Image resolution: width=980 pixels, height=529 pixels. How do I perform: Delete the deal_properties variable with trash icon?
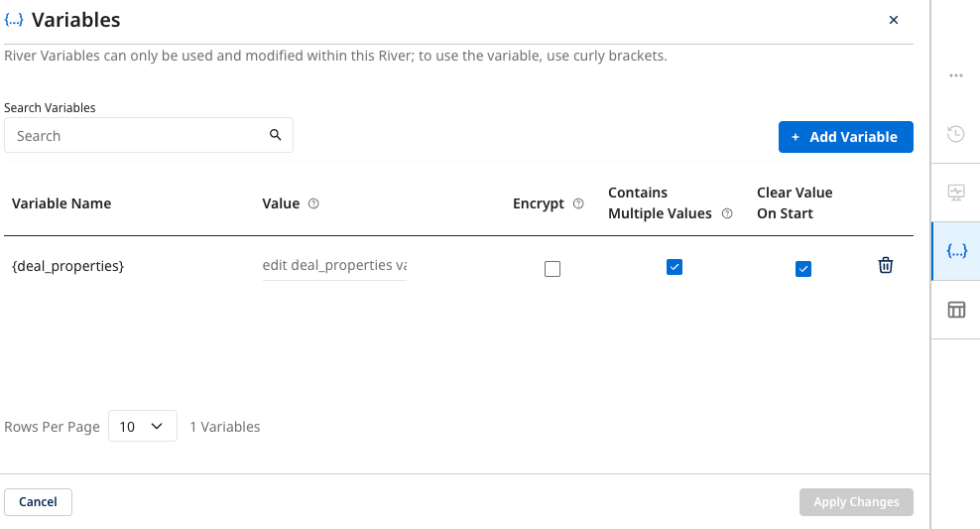point(886,265)
